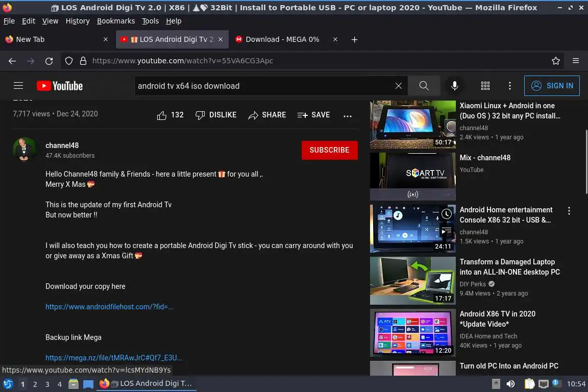Open YouTube guide hamburger menu
The image size is (588, 392).
[x=18, y=86]
